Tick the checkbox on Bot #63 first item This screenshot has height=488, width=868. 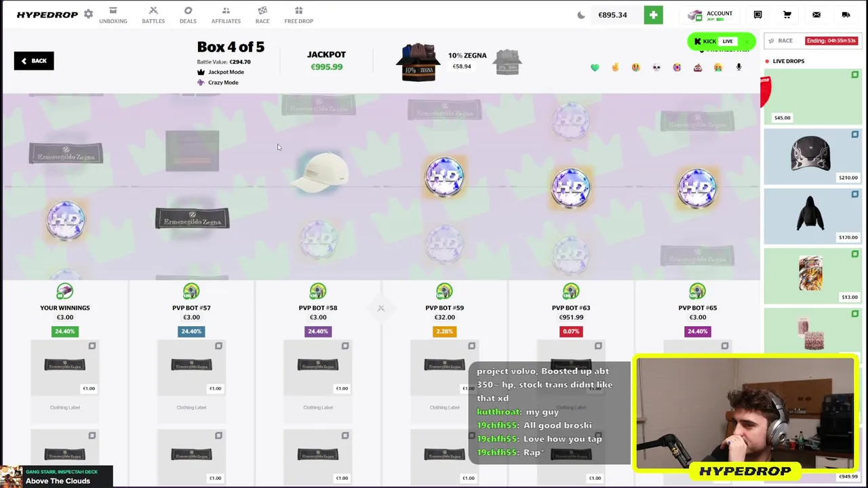pos(598,346)
